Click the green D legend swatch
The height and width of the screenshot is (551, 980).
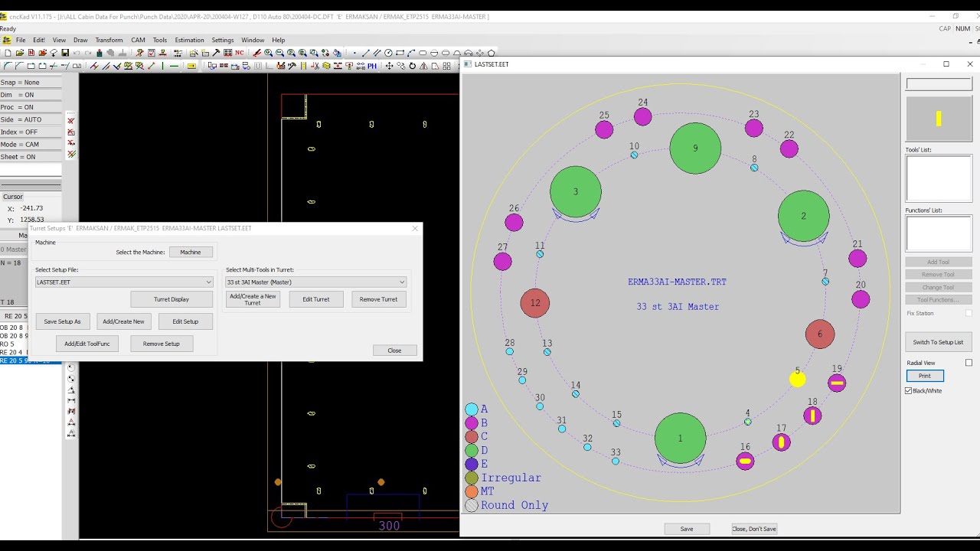pos(472,451)
